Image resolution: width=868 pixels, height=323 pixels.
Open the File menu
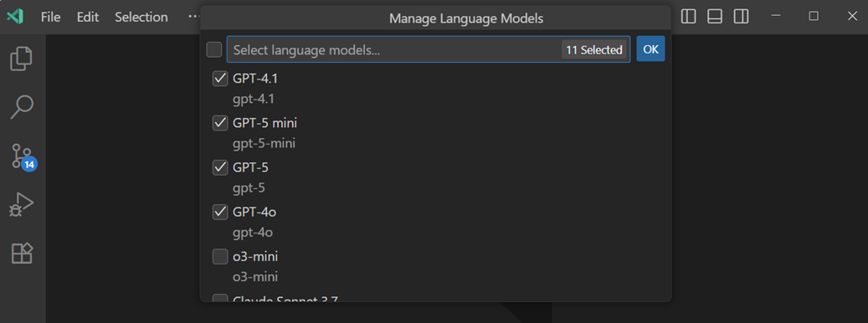[x=50, y=17]
